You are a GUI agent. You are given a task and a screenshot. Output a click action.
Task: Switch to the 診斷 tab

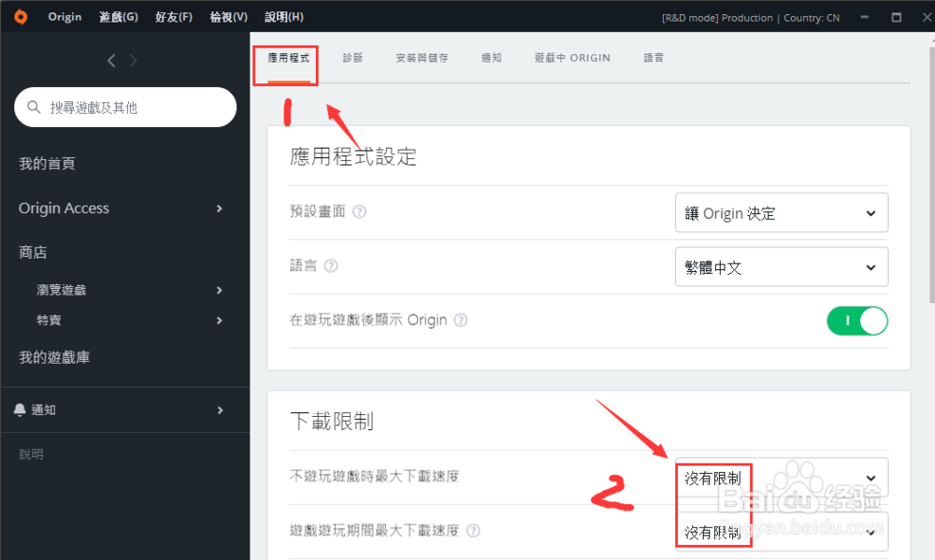(353, 58)
